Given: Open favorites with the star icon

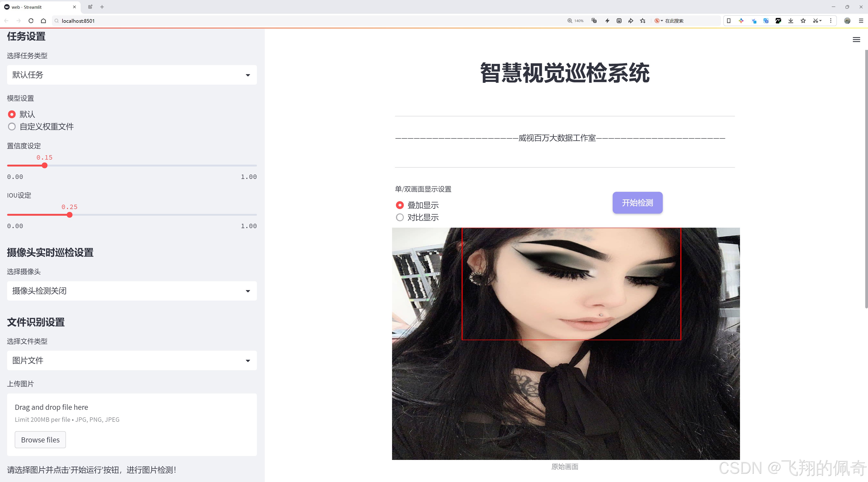Looking at the screenshot, I should 803,21.
